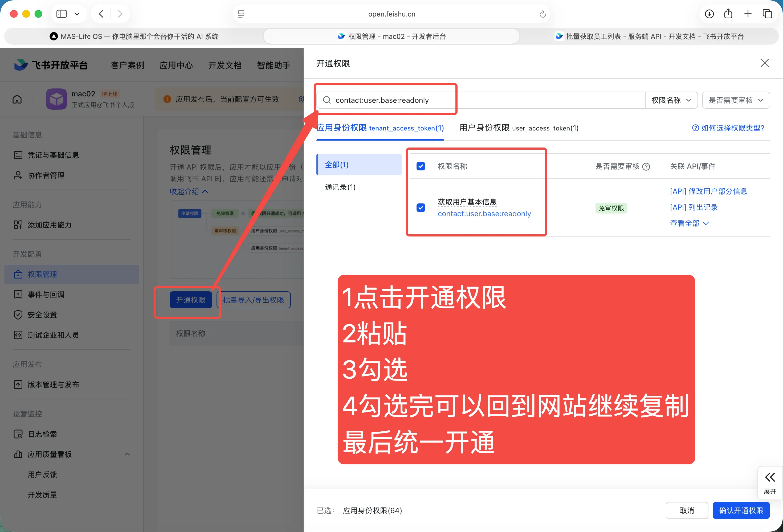Screen dimensions: 783x532
Task: Switch to the MAS-Life OS browser tab
Action: pyautogui.click(x=134, y=36)
